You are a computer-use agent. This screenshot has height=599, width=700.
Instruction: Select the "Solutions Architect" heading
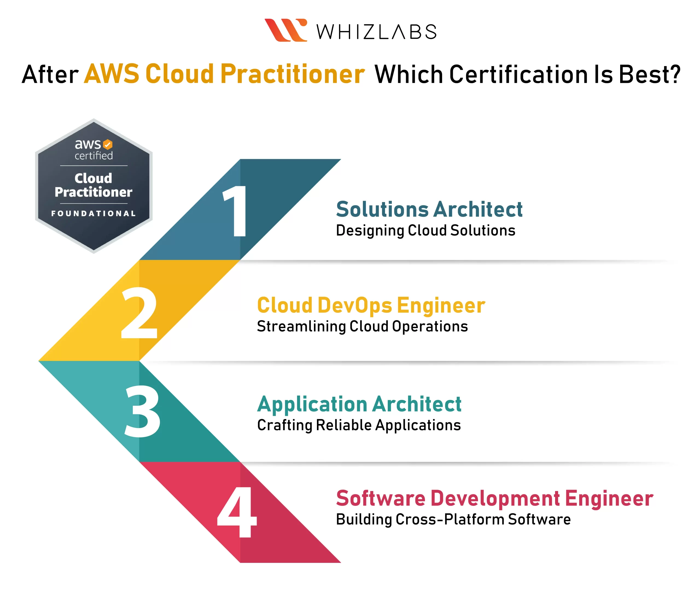click(x=429, y=209)
